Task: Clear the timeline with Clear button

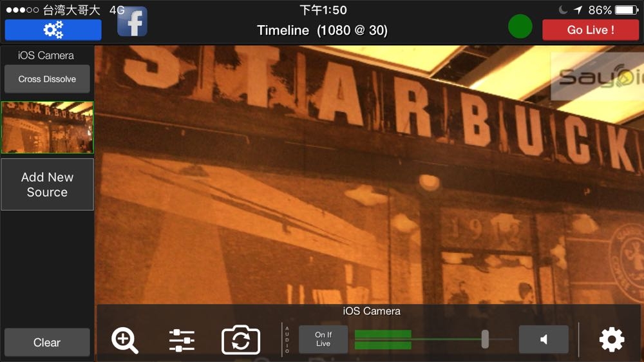Action: click(x=47, y=342)
